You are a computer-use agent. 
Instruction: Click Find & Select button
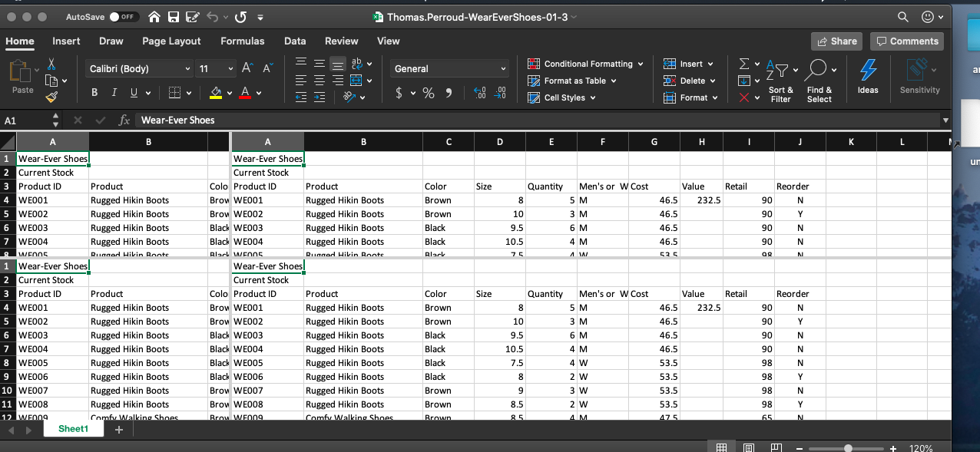[819, 80]
